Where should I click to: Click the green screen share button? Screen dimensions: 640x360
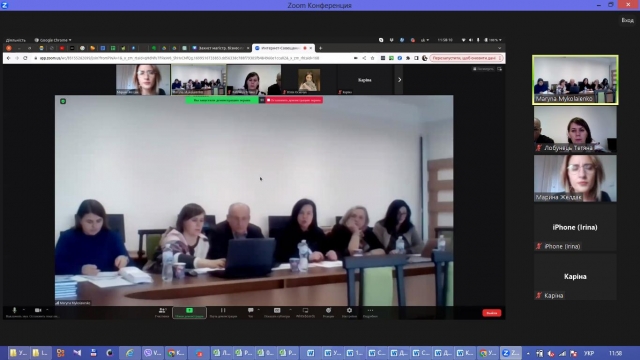(189, 312)
